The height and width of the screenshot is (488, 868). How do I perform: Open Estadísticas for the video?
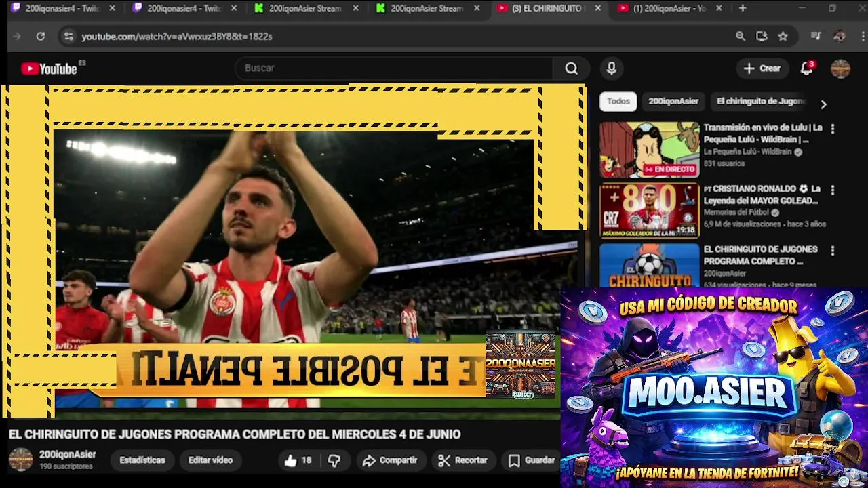(142, 460)
